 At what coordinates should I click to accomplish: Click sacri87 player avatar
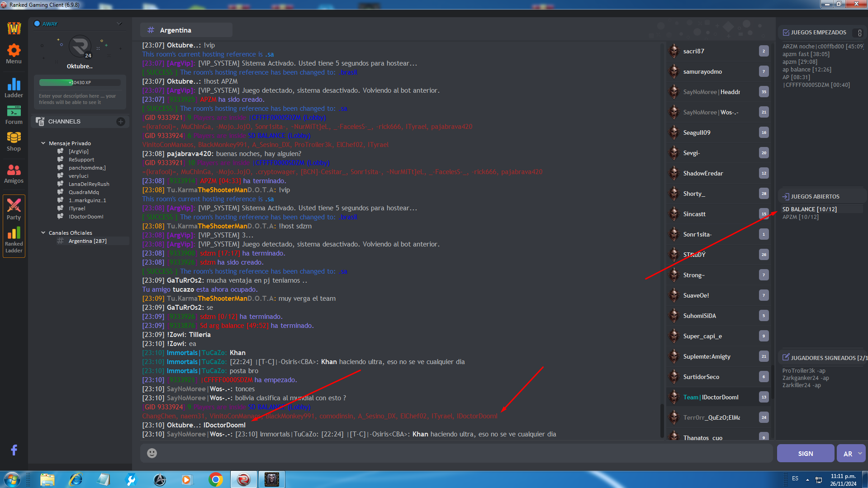pyautogui.click(x=674, y=51)
